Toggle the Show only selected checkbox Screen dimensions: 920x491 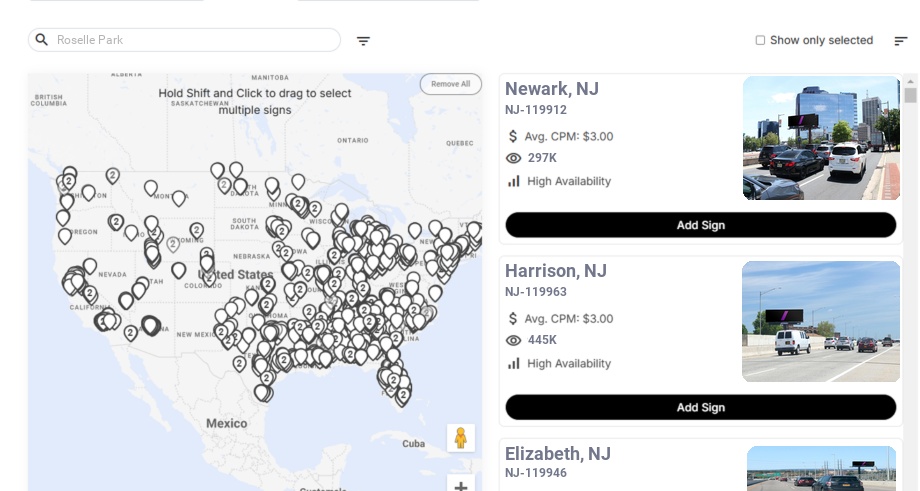(760, 41)
